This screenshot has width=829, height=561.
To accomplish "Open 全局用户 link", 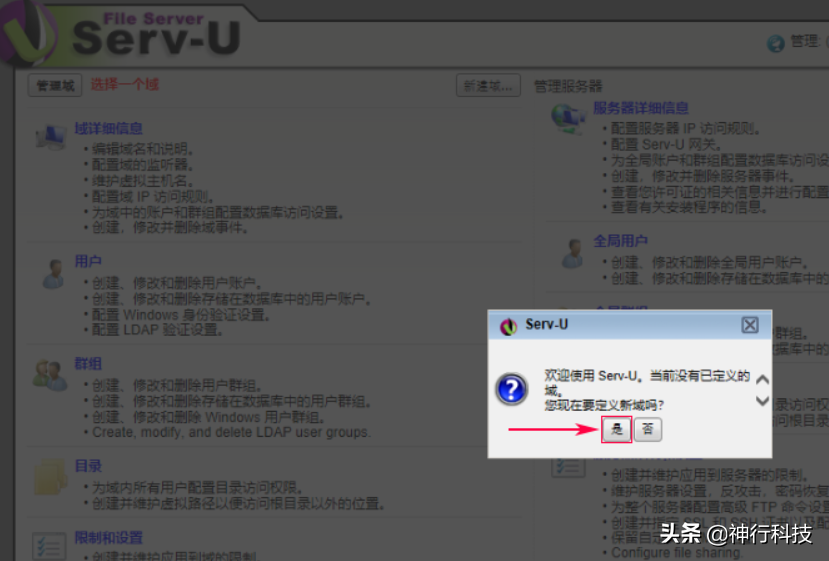I will [x=620, y=241].
